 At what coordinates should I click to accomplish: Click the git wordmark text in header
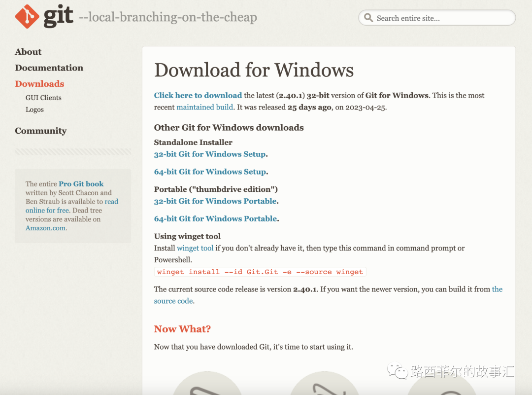tap(58, 16)
